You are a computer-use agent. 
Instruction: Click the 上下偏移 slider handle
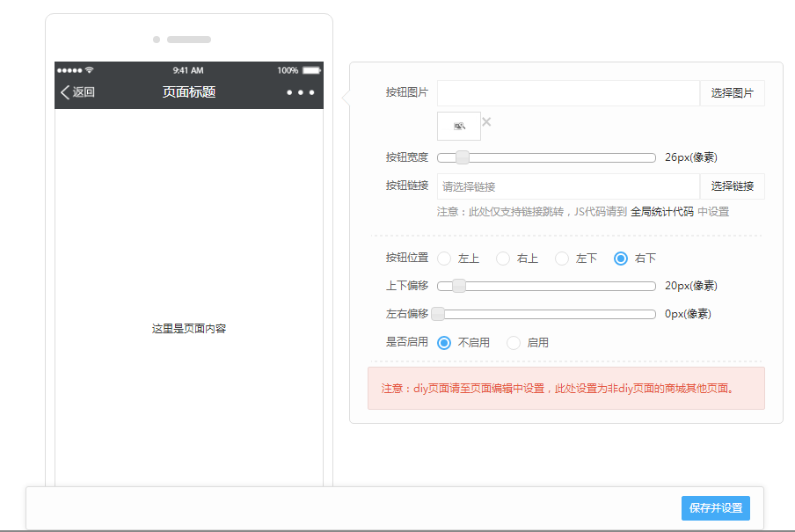pyautogui.click(x=459, y=286)
